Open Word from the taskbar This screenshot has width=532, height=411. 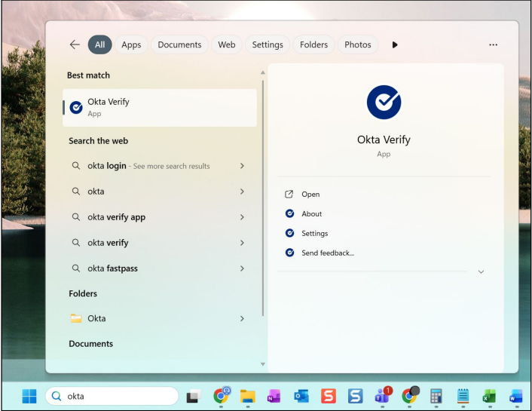515,396
